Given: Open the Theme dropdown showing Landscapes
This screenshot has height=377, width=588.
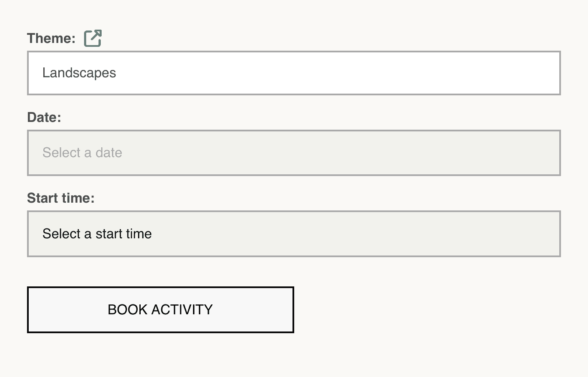Looking at the screenshot, I should coord(294,73).
